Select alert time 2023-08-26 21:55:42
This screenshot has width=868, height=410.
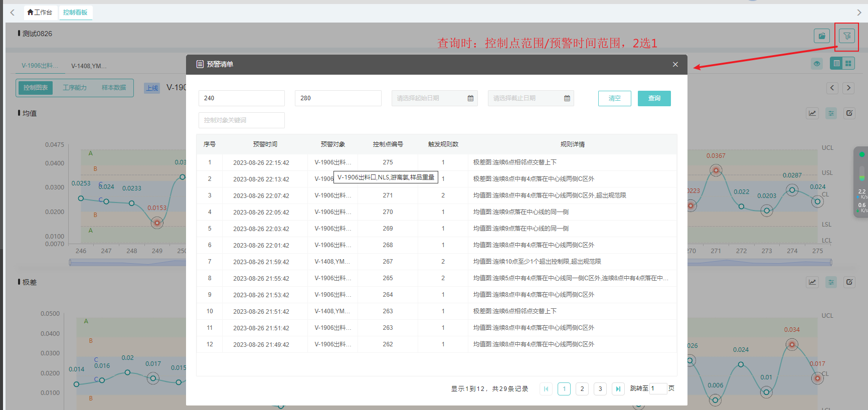[261, 279]
